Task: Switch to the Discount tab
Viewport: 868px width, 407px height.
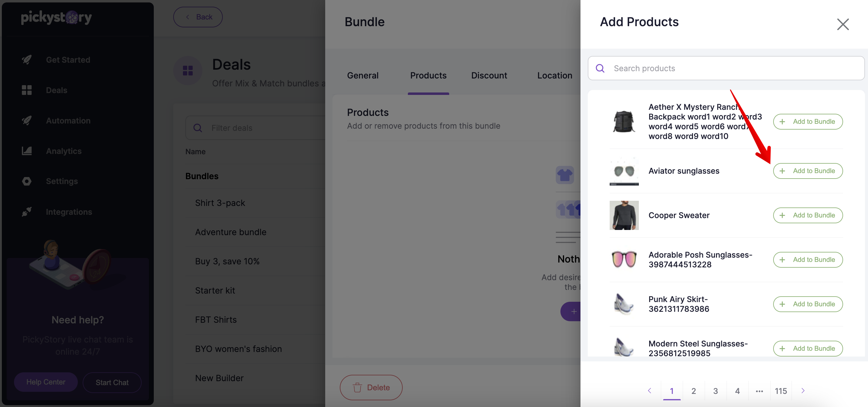Action: (489, 75)
